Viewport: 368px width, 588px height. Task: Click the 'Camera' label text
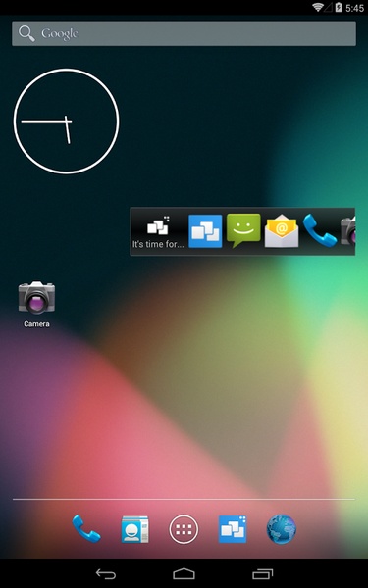tap(36, 324)
